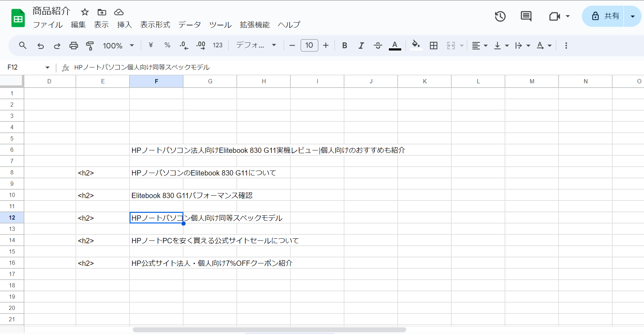Select column G header
The image size is (644, 334).
210,81
